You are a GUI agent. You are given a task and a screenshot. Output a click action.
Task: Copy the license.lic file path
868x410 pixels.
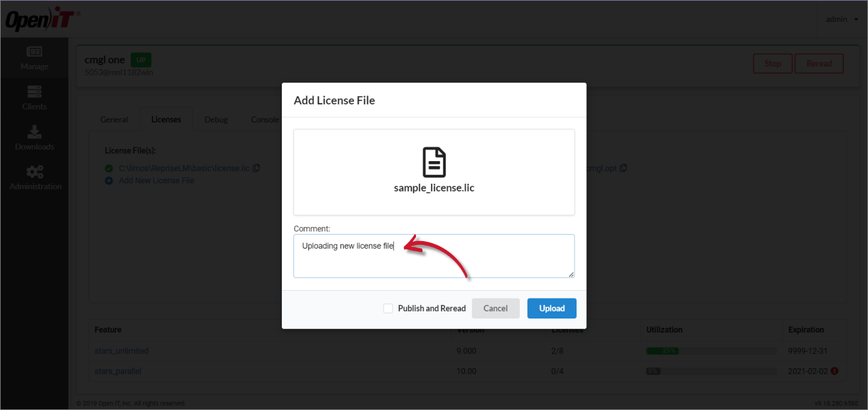coord(256,168)
